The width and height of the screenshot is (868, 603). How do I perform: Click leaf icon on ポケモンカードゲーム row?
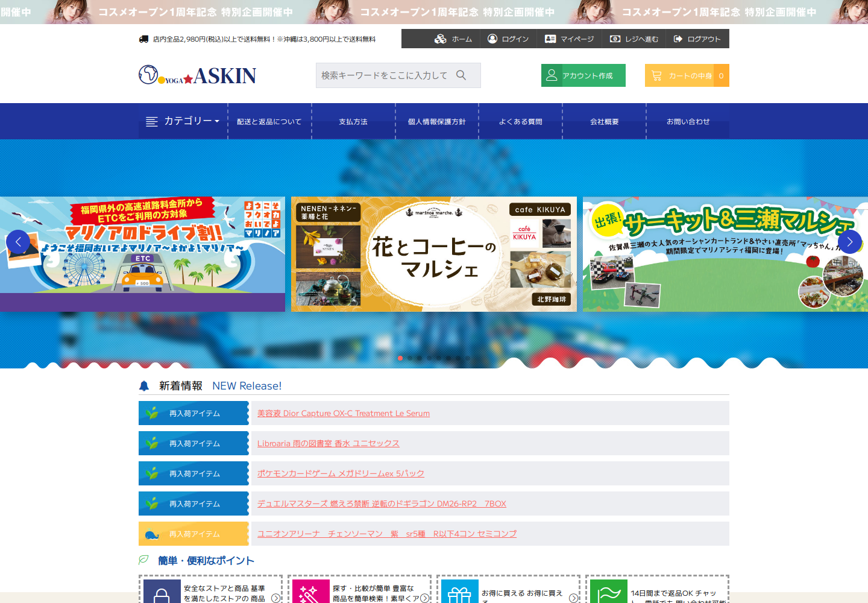click(153, 473)
